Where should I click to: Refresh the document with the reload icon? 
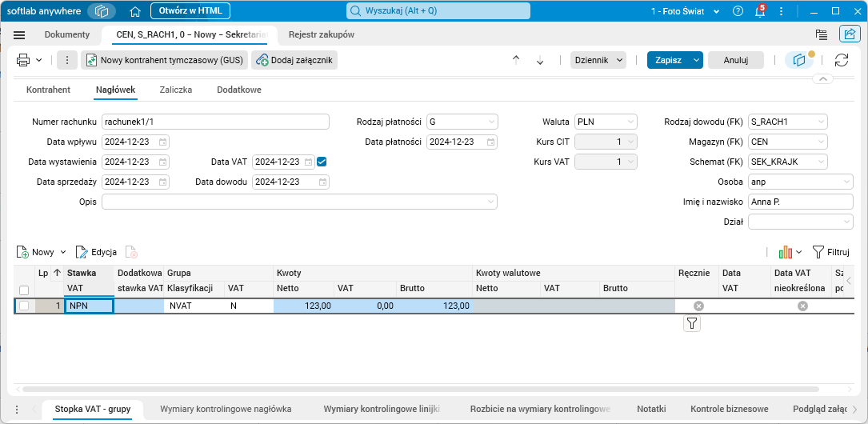842,60
